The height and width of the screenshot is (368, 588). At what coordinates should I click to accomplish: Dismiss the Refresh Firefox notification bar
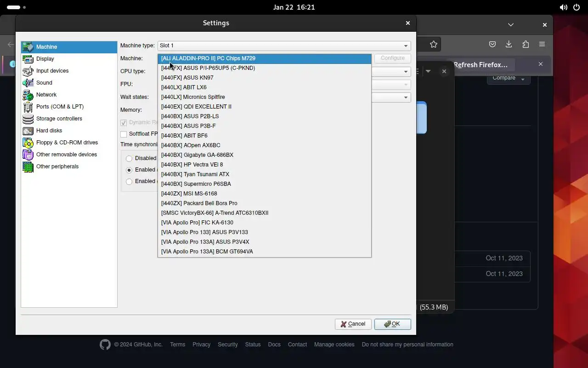pos(541,64)
